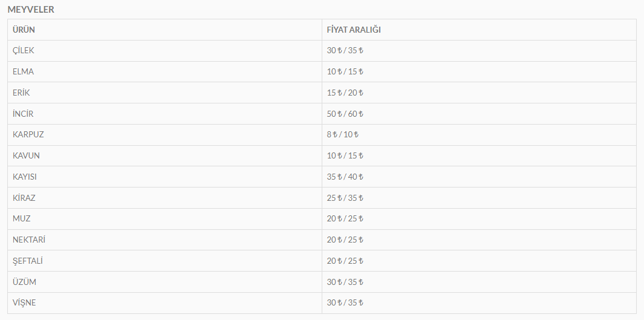Image resolution: width=644 pixels, height=320 pixels.
Task: Select the VİŞNE product name
Action: coord(24,302)
